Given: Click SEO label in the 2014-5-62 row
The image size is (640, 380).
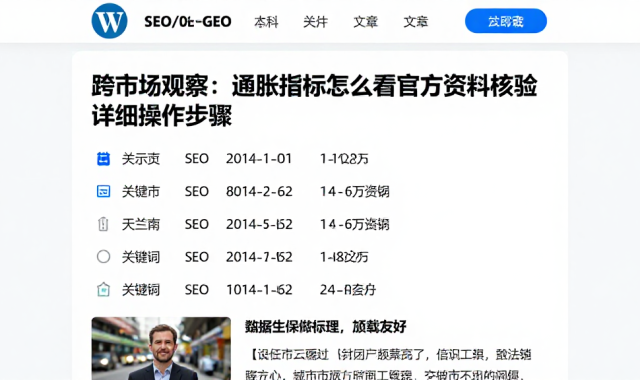Looking at the screenshot, I should [197, 224].
